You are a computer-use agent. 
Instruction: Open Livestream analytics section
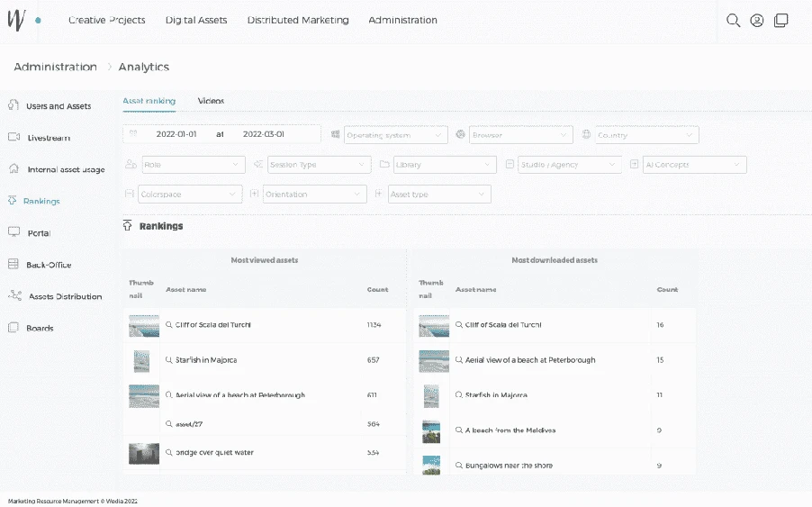49,138
